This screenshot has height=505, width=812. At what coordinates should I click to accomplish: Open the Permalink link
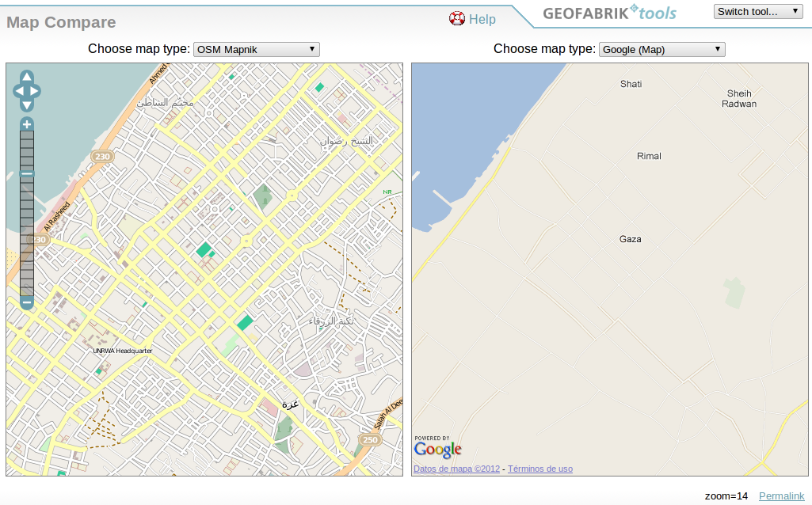(781, 496)
